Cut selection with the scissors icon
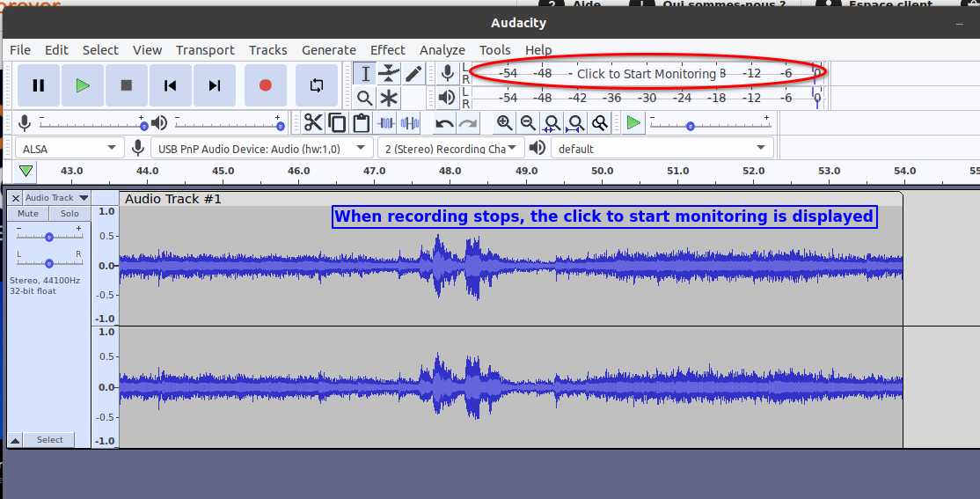This screenshot has width=980, height=499. pos(313,122)
